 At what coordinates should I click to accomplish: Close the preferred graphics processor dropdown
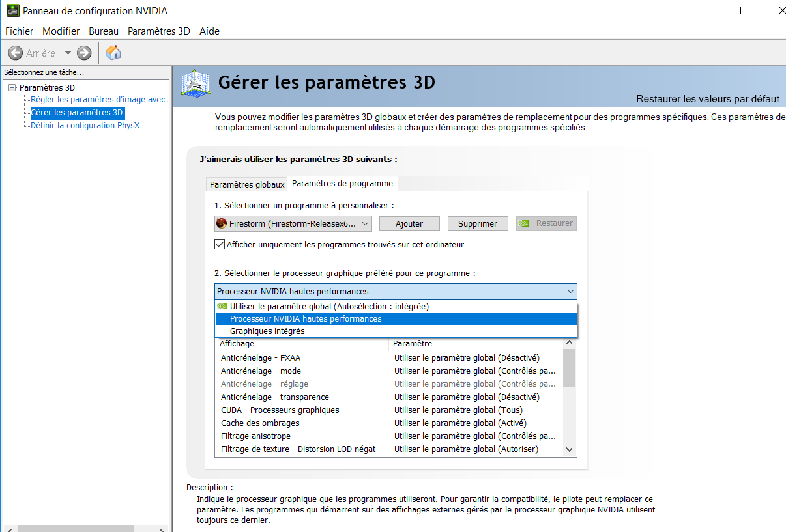pos(570,291)
